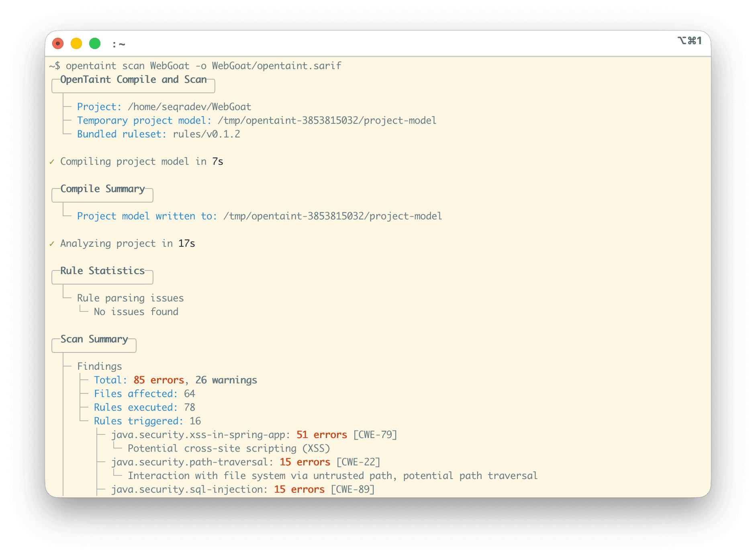Screen dimensions: 756x557
Task: Click 'Interaction with file system' description line
Action: [333, 476]
